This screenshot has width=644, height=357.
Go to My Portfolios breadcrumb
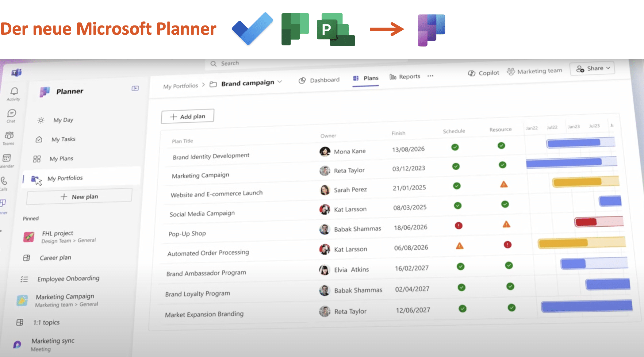pos(181,86)
